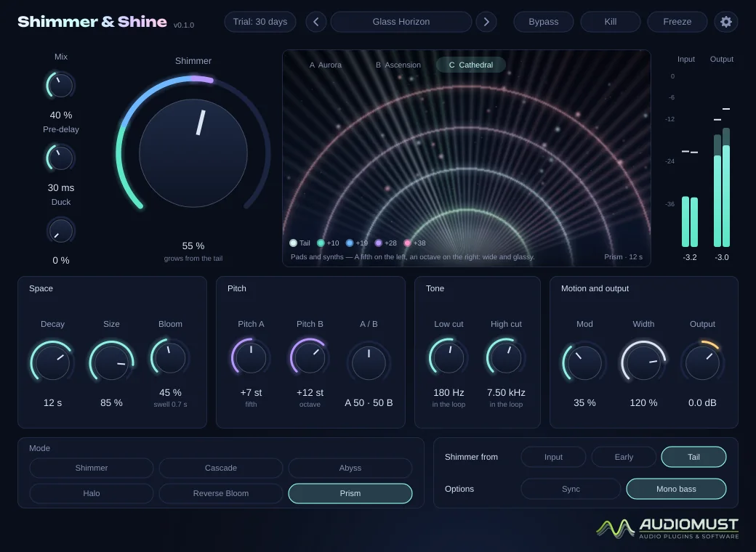Go to previous preset with left chevron
The image size is (756, 552).
(x=315, y=22)
